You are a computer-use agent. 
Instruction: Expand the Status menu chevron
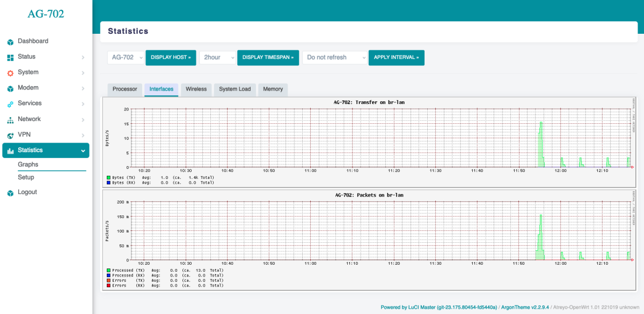coord(83,57)
